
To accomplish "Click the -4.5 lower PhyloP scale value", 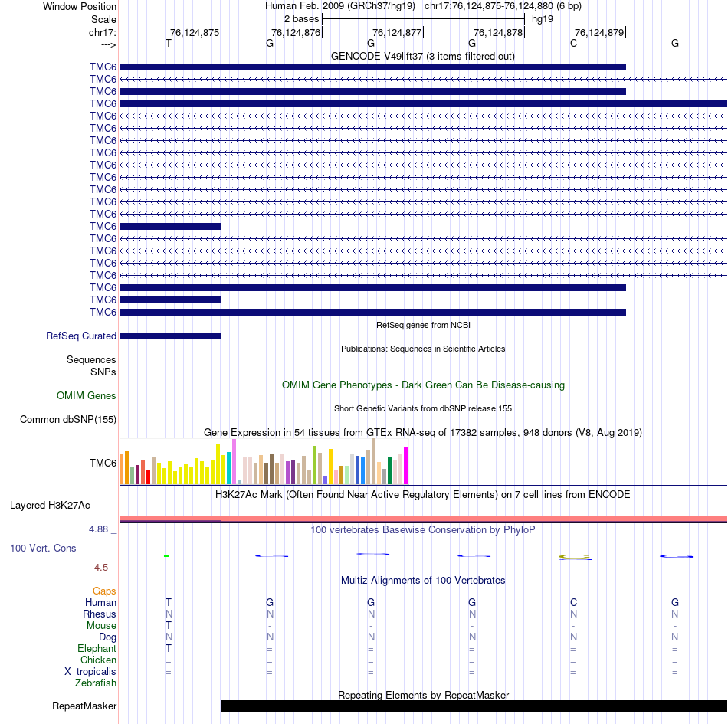I will click(x=100, y=567).
